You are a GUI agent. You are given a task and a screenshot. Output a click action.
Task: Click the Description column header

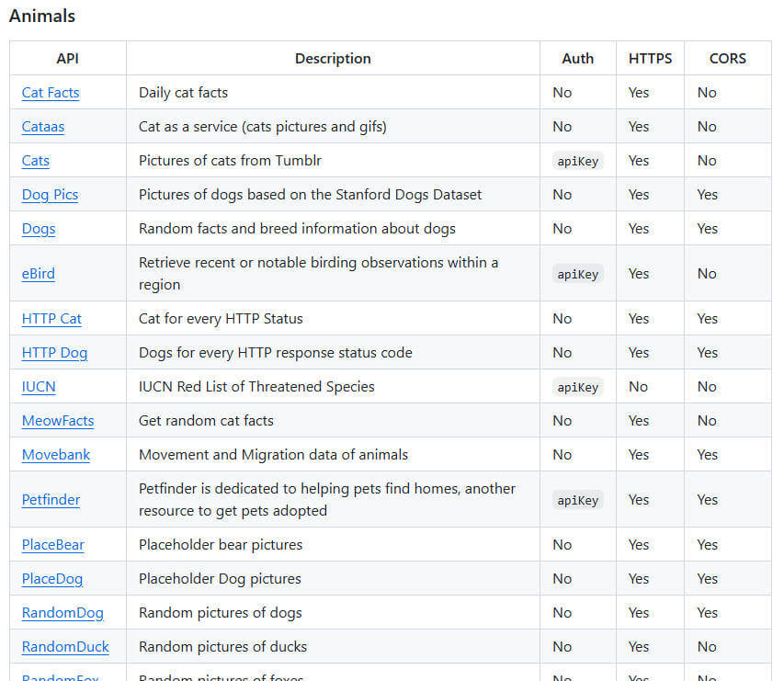pyautogui.click(x=333, y=59)
